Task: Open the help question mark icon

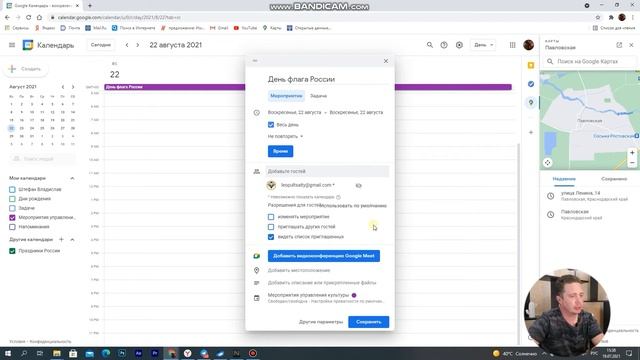Action: 444,45
